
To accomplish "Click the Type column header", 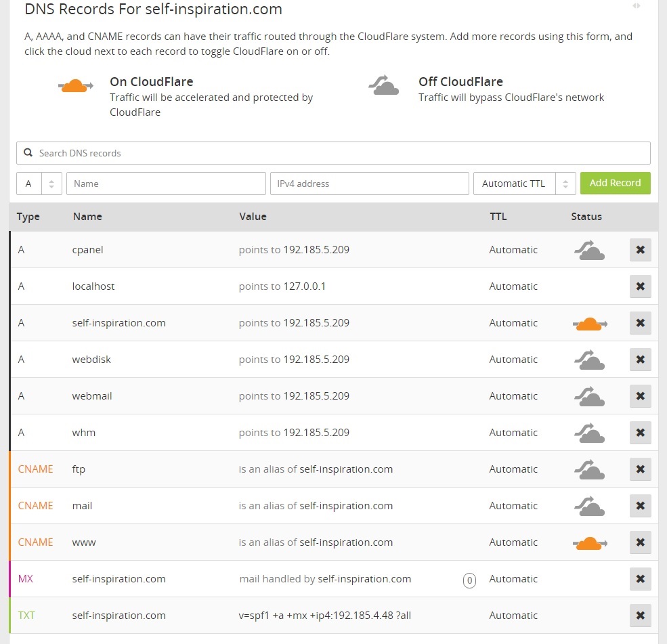I will [28, 217].
